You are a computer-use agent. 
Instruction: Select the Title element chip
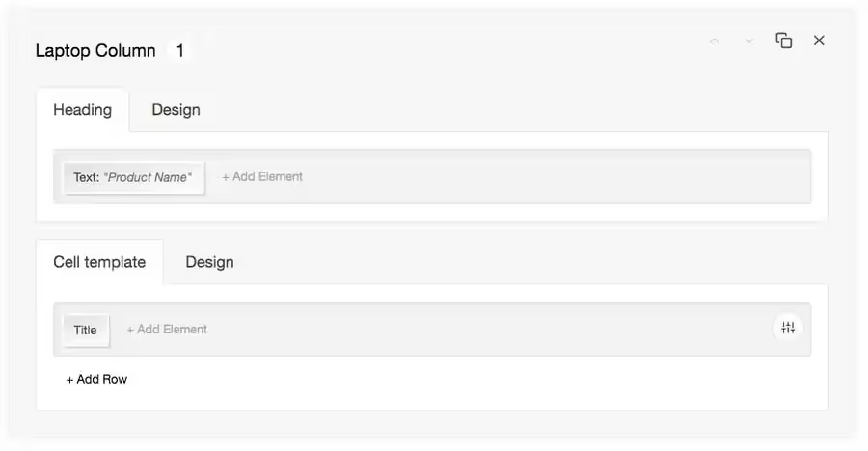[x=85, y=331]
